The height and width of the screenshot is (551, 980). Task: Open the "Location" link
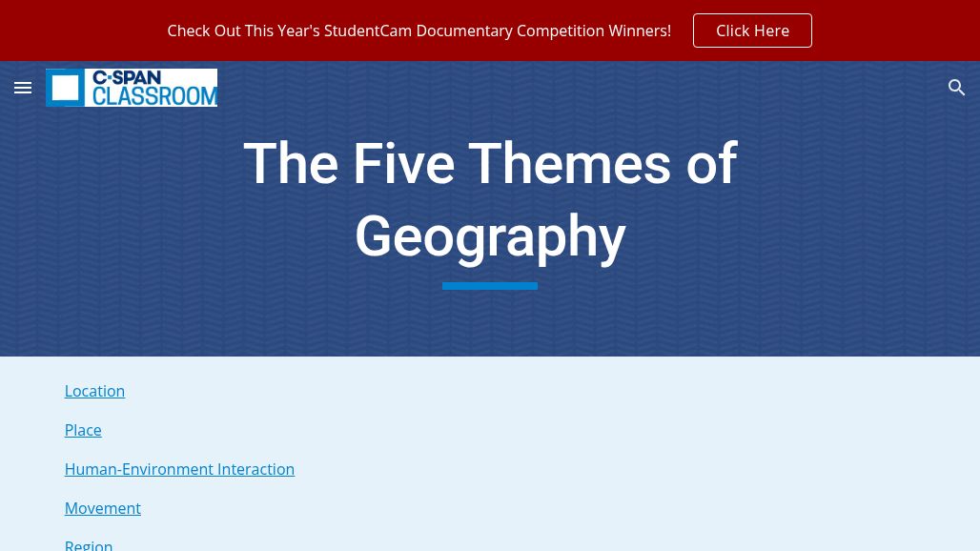(94, 391)
